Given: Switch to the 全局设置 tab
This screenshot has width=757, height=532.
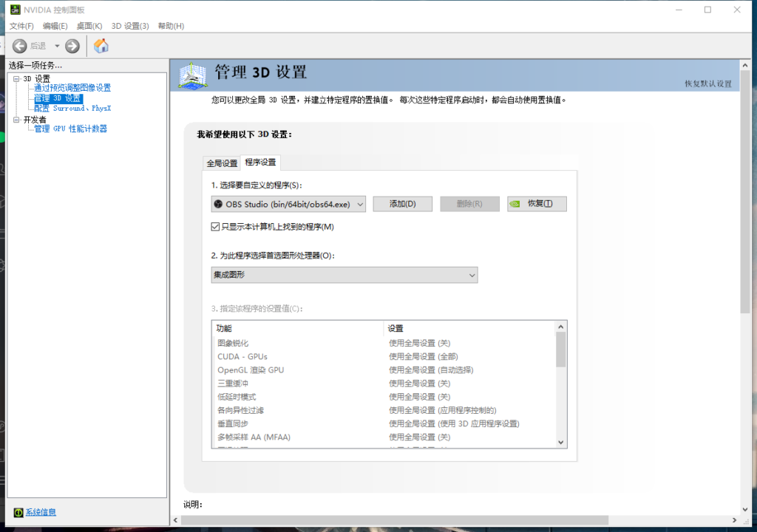Looking at the screenshot, I should 222,163.
